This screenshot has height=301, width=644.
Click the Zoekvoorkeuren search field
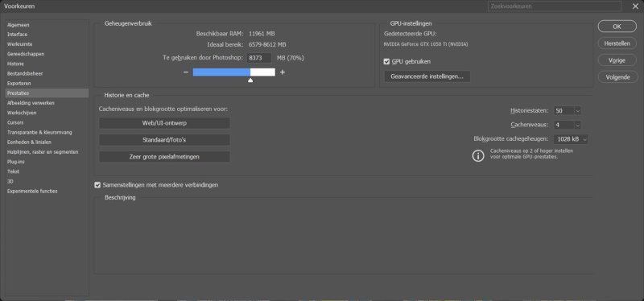(555, 6)
